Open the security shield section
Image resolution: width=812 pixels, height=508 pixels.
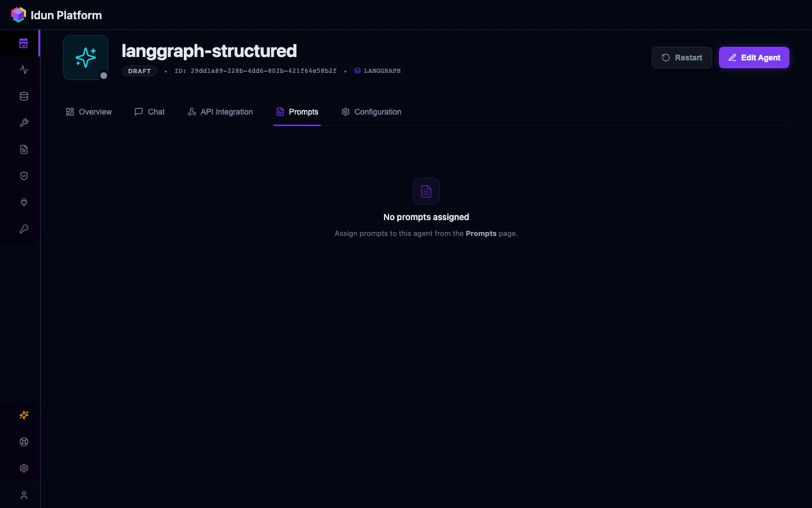click(24, 176)
